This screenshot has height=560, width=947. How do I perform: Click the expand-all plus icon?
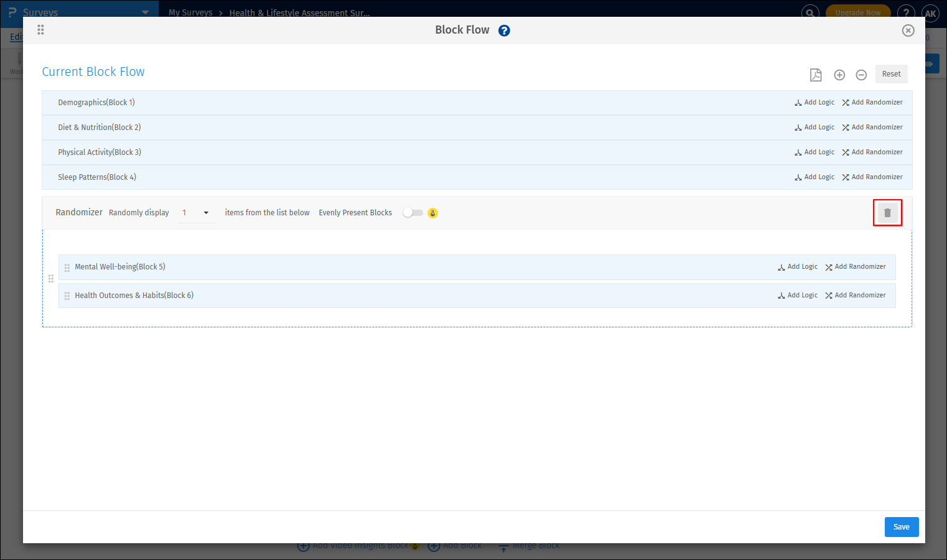click(839, 75)
